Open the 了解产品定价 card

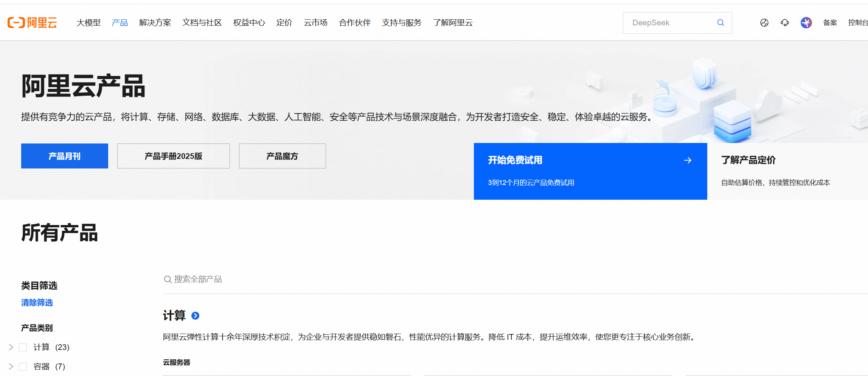[787, 171]
